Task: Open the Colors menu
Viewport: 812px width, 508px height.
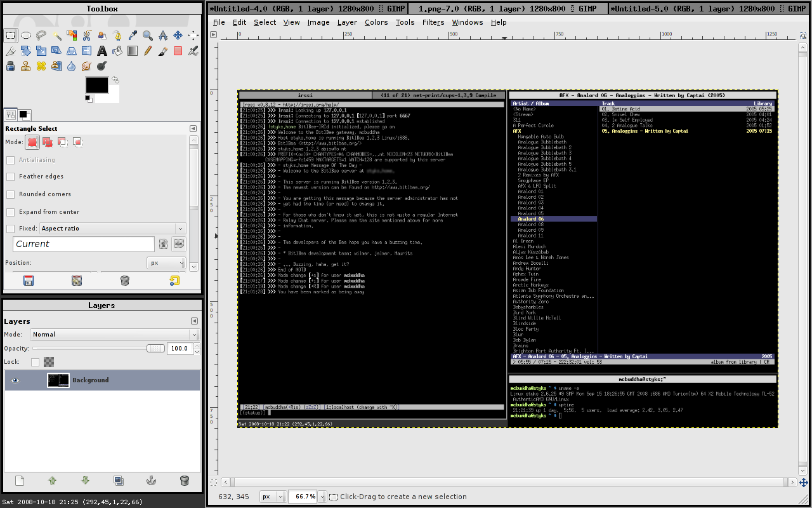Action: (376, 22)
